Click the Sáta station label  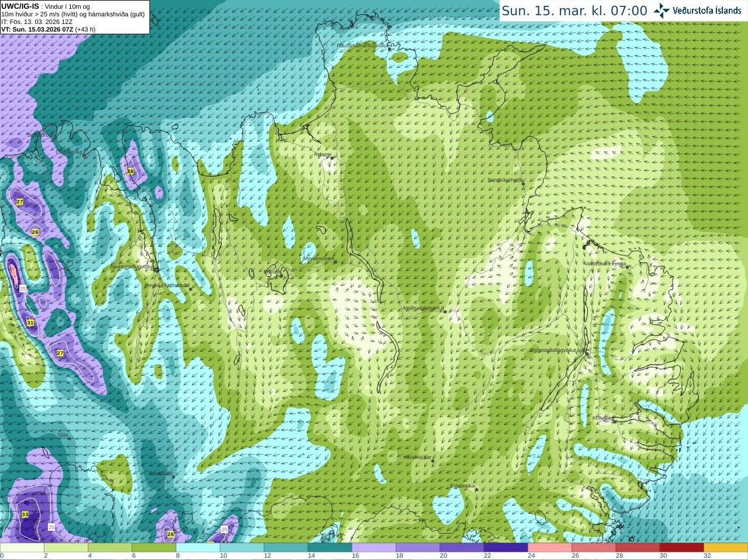63,435
